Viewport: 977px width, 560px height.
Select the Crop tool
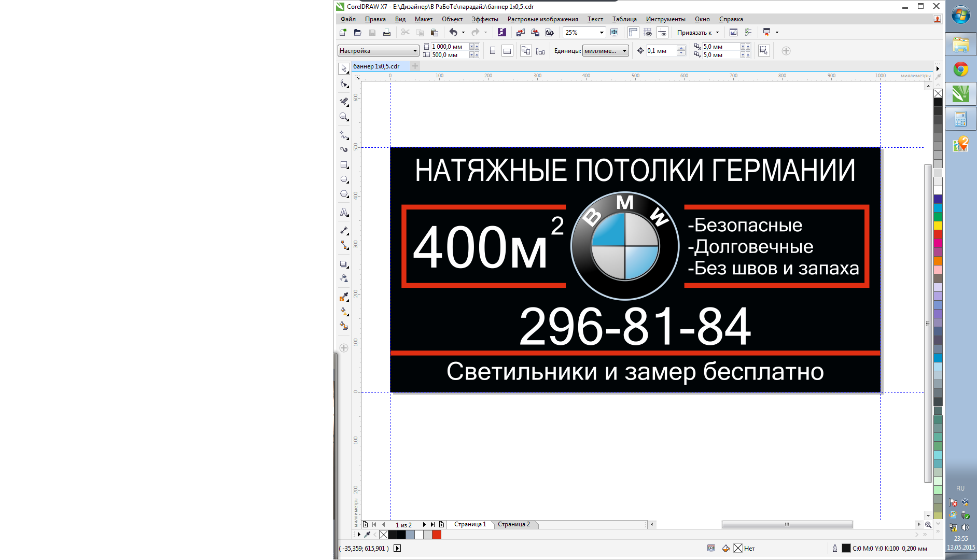(344, 102)
